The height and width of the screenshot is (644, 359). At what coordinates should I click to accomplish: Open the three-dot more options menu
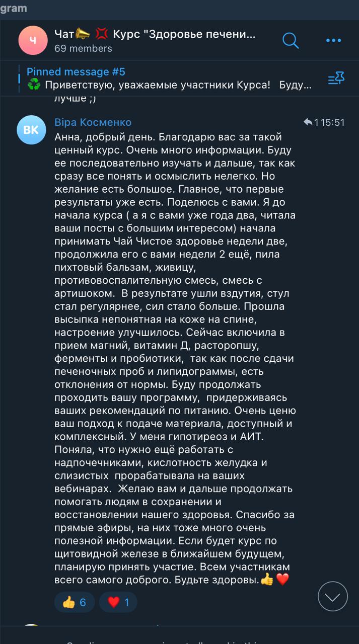tap(333, 40)
